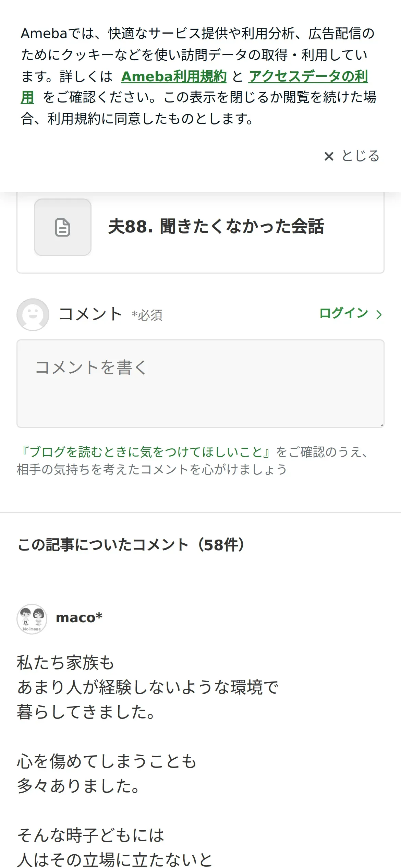Click the X icon on the cookie notice
401x868 pixels.
[x=329, y=156]
